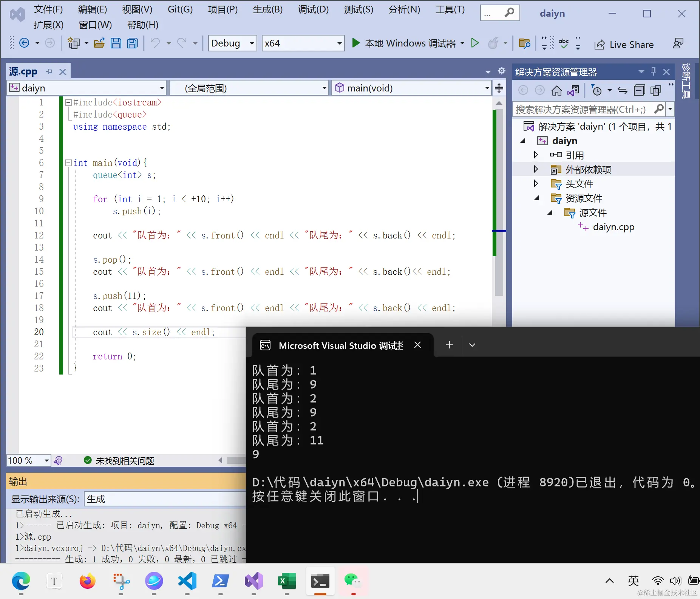Expand the 外部依赖项 tree node
Image resolution: width=700 pixels, height=599 pixels.
(x=536, y=169)
